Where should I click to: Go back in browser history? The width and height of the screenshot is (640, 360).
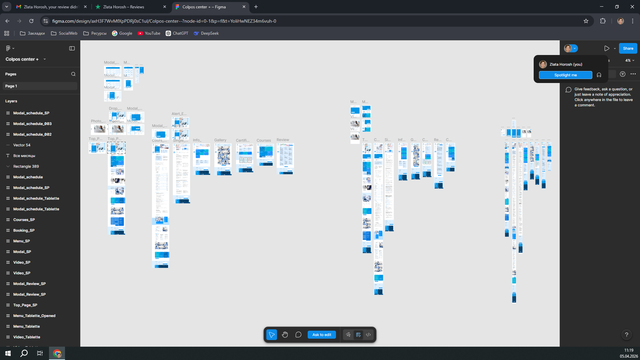(x=7, y=21)
